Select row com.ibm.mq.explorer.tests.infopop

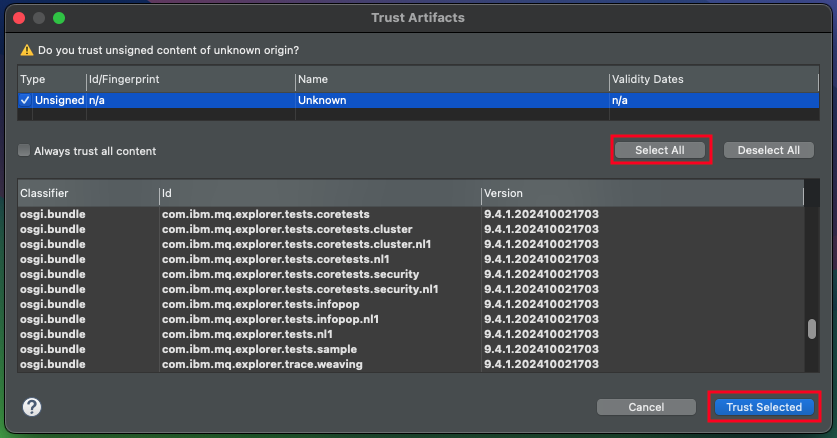[411, 304]
